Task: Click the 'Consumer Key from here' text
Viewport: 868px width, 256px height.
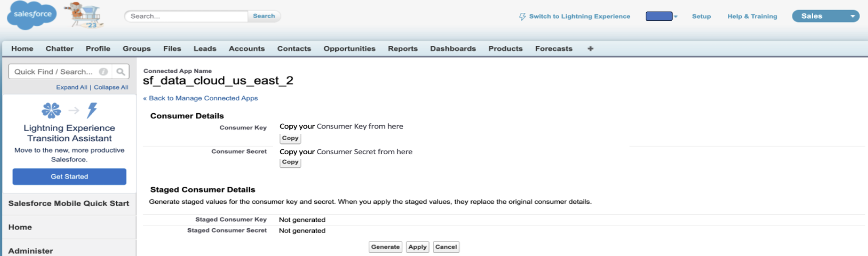Action: click(x=360, y=126)
